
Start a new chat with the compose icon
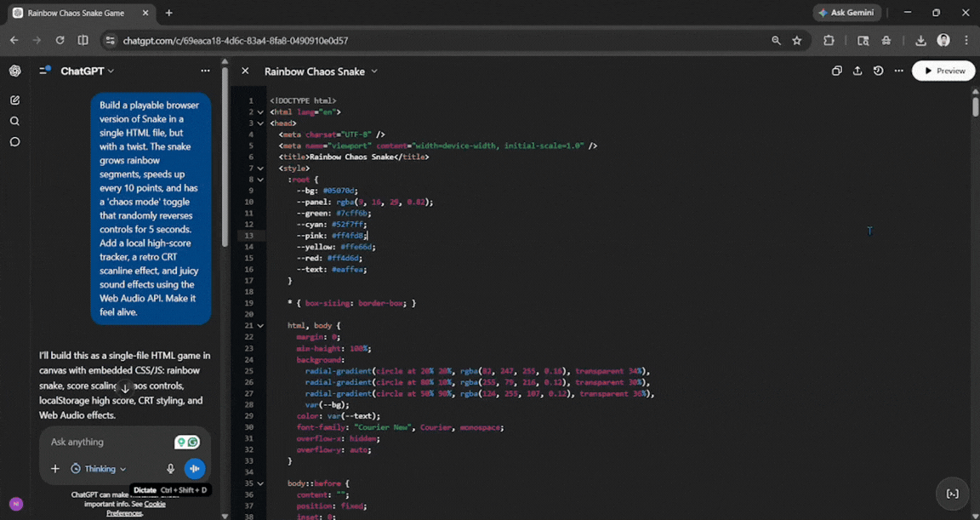tap(14, 100)
